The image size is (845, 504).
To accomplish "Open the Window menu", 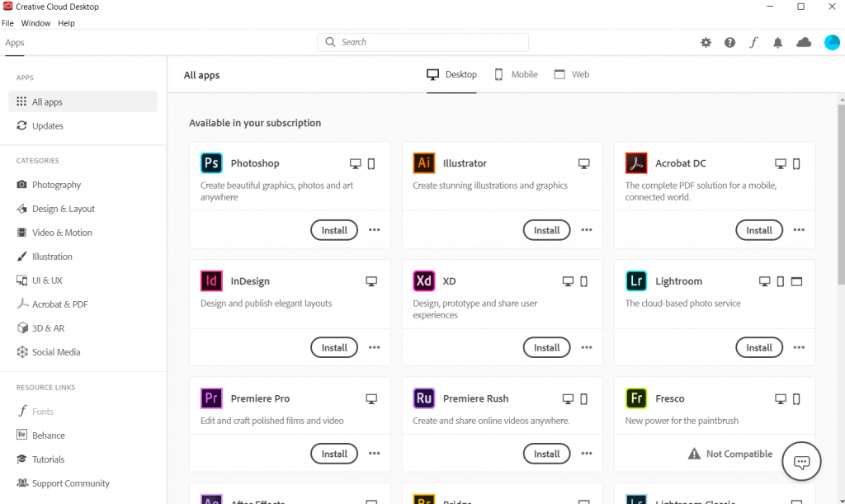I will (x=35, y=23).
